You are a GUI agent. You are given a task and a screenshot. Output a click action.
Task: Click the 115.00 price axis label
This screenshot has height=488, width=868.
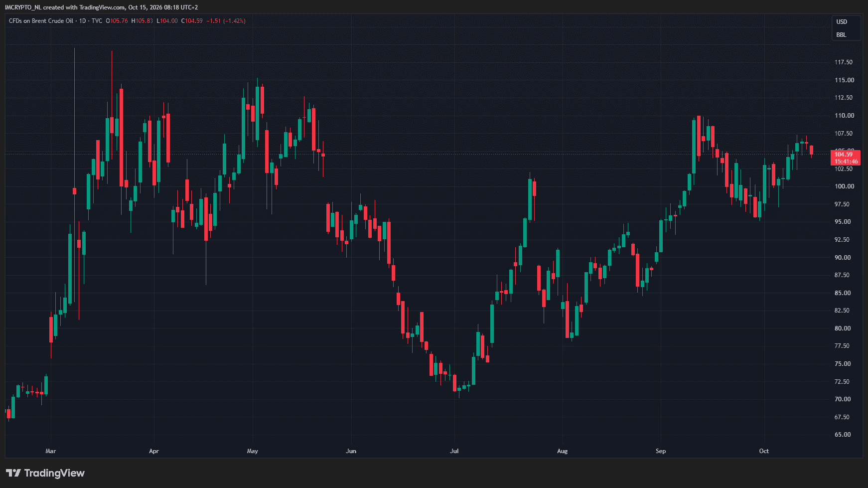coord(844,80)
